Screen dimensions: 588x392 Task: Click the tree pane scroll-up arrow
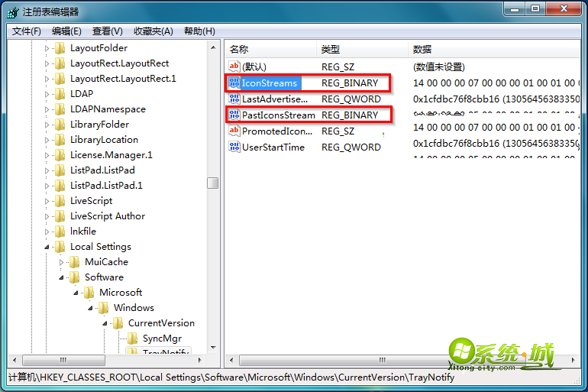coord(213,47)
